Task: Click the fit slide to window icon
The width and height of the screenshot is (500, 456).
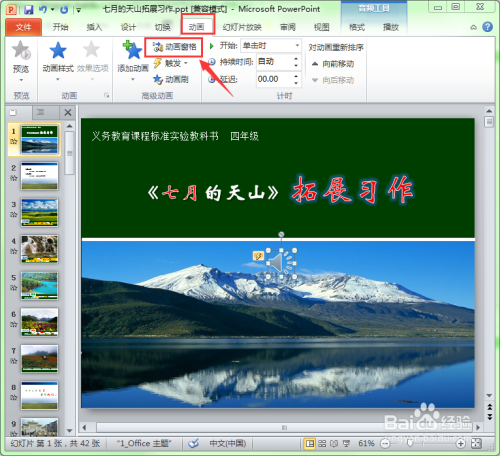Action: pos(477,444)
